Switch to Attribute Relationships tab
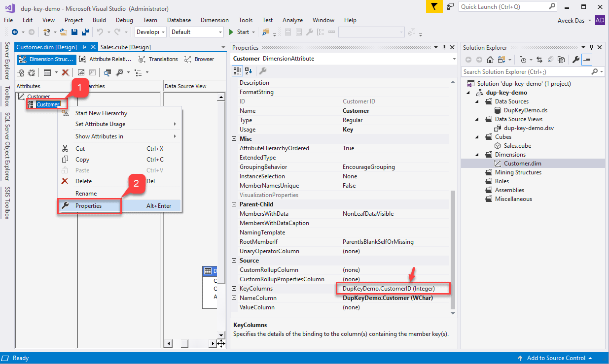The width and height of the screenshot is (609, 364). click(105, 59)
